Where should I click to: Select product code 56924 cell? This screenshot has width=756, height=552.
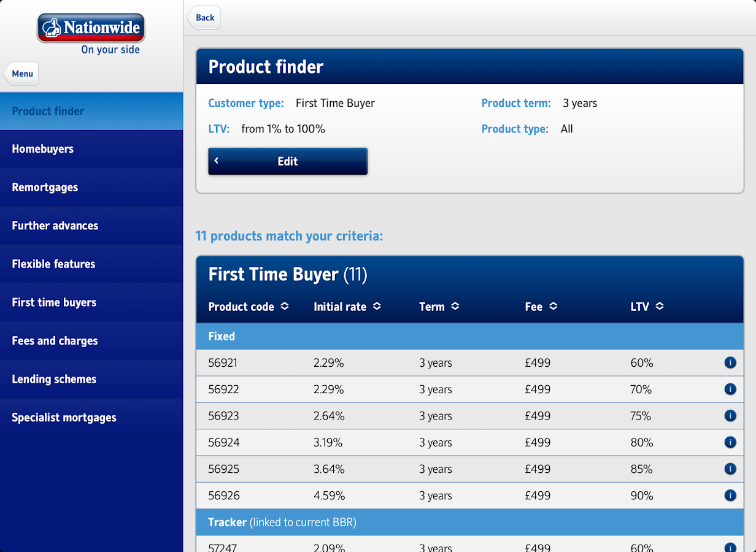[223, 443]
